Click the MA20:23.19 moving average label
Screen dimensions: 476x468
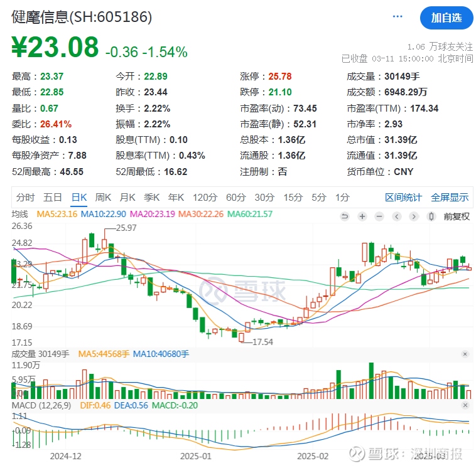(153, 214)
